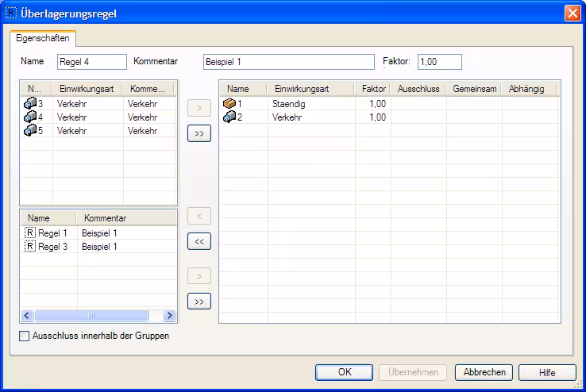Add all load cases with top >> button

tap(199, 133)
